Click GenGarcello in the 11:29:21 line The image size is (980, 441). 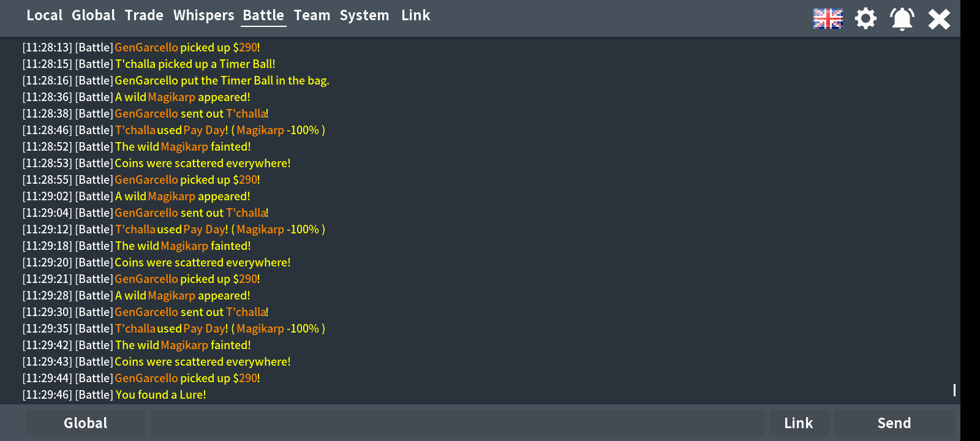[146, 279]
